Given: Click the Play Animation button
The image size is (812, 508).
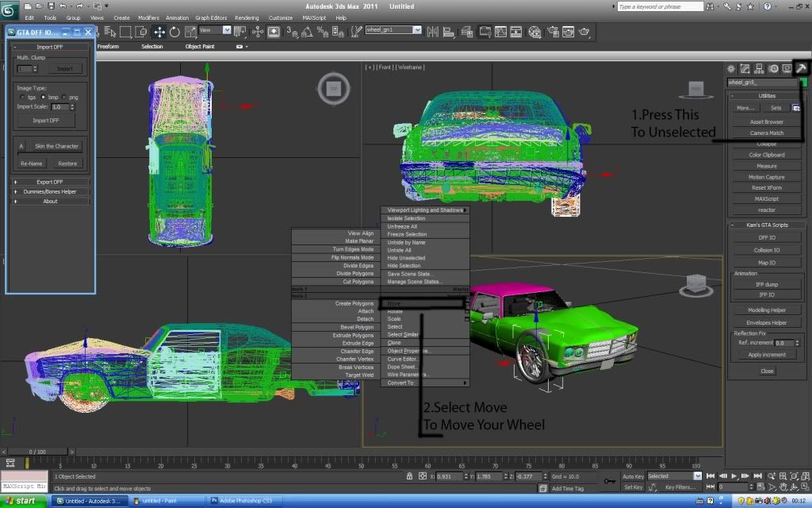Looking at the screenshot, I should [734, 476].
